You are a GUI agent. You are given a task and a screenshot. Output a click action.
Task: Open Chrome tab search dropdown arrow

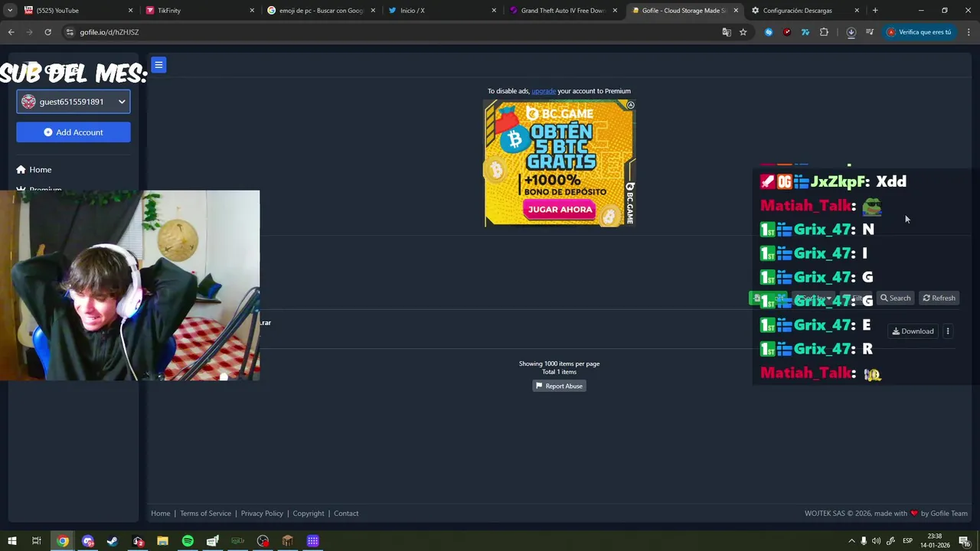click(x=10, y=11)
